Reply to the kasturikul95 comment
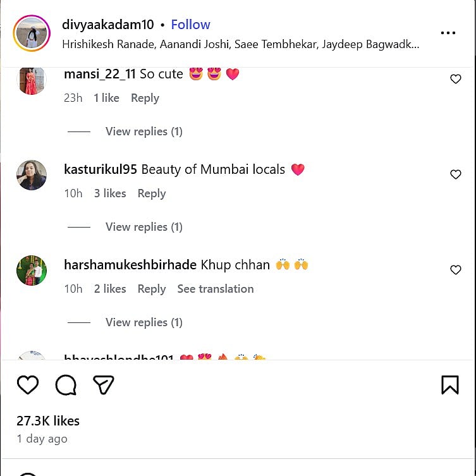Screen dimensions: 476x476 [x=152, y=193]
